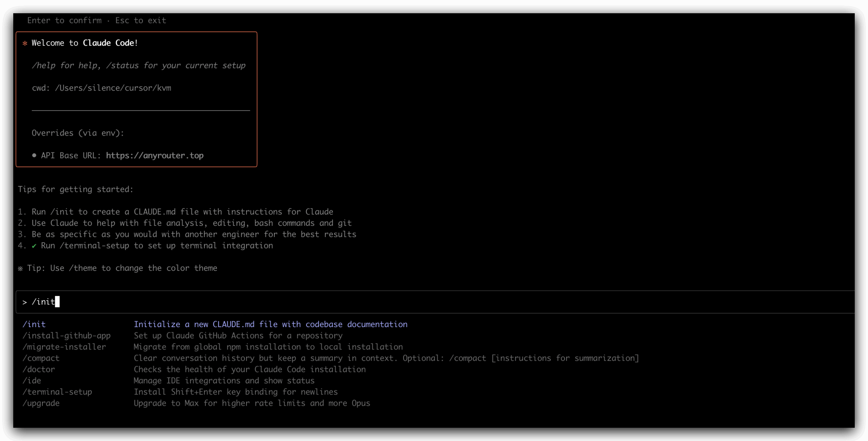Viewport: 868px width, 441px height.
Task: Click tip 2 about file analysis and git
Action: (x=185, y=223)
